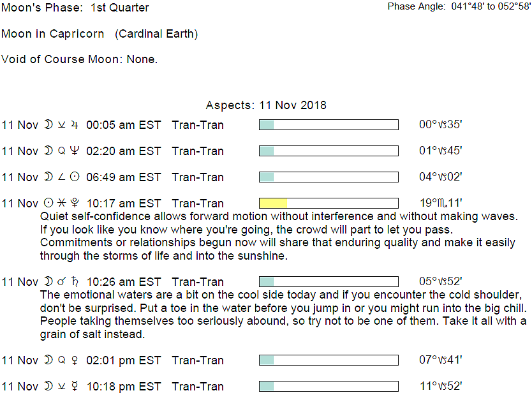Click the "Void of Course Moon: None." line
The height and width of the screenshot is (400, 532).
pyautogui.click(x=80, y=59)
